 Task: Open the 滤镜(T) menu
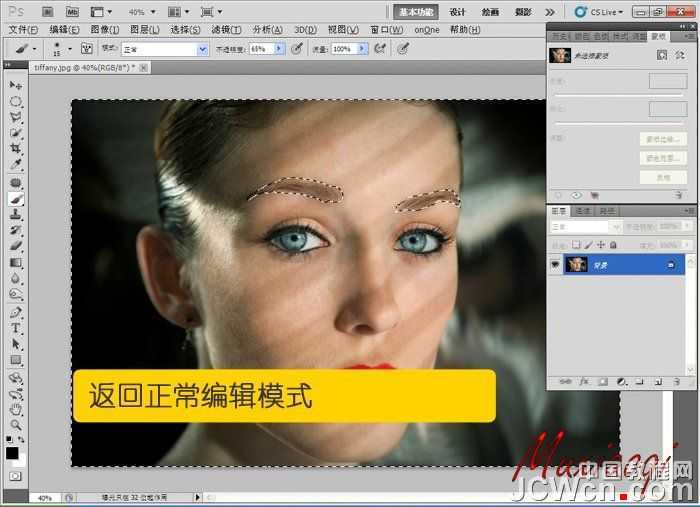(226, 29)
